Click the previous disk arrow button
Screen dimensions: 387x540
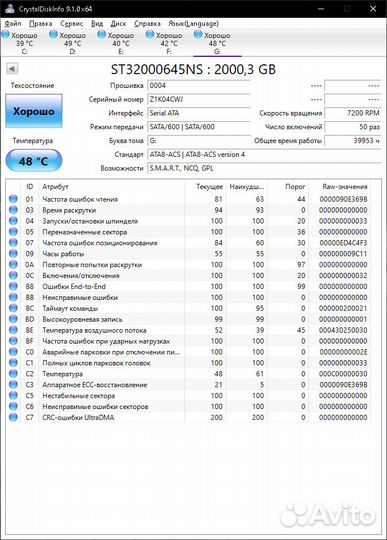coord(12,69)
